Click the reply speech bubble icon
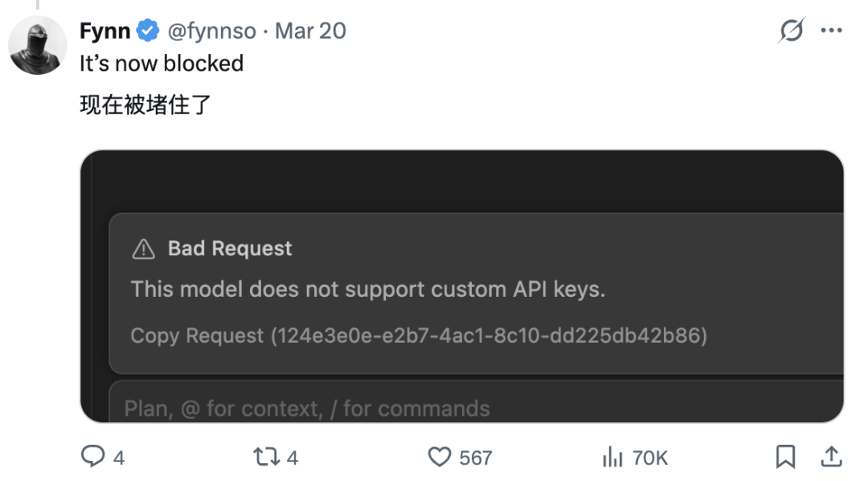 [93, 458]
